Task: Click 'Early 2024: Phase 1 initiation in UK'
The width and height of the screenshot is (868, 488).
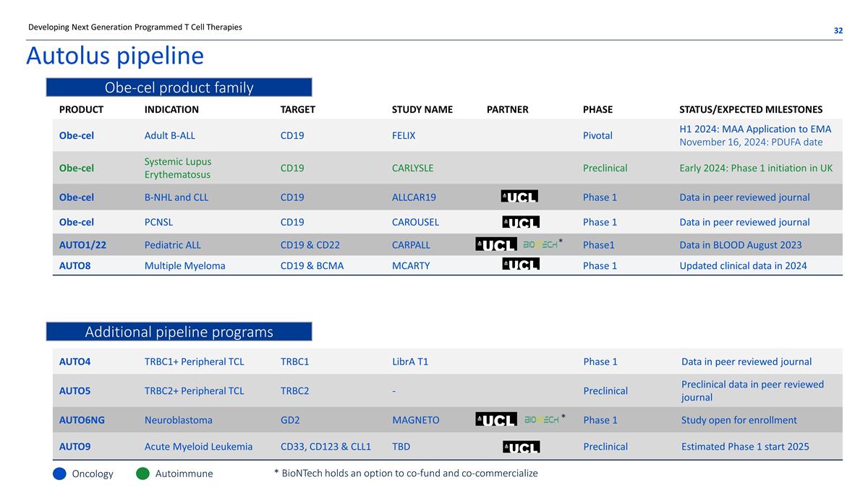Action: tap(756, 168)
